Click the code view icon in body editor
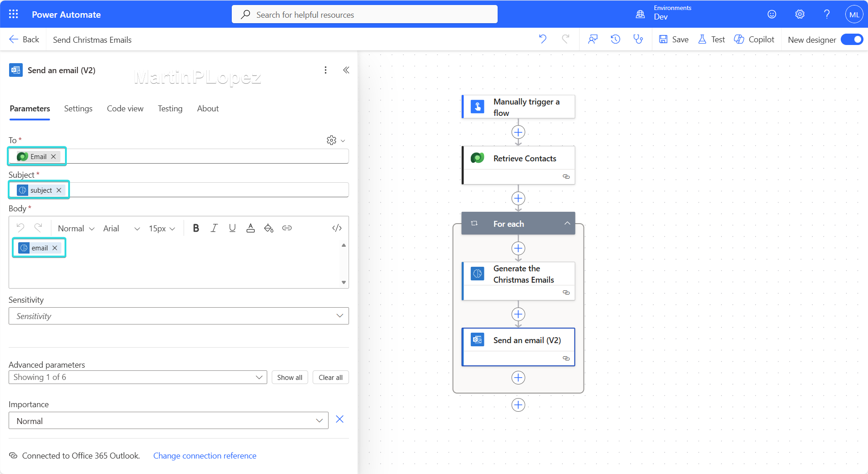 coord(337,228)
